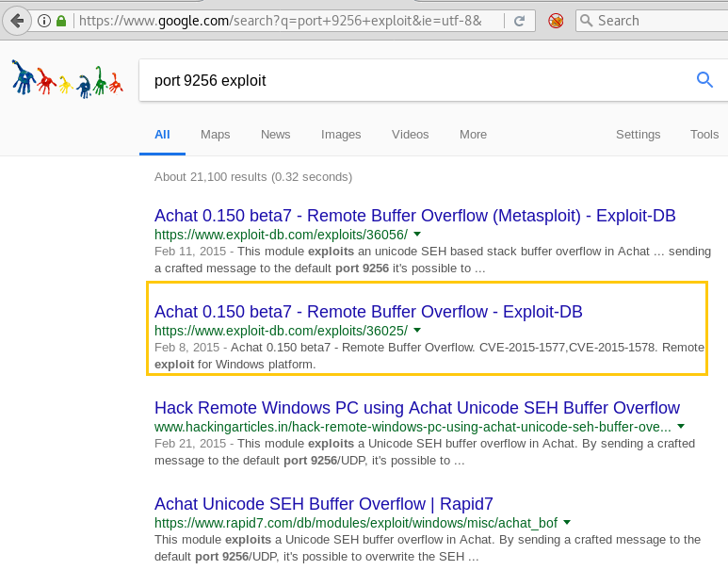
Task: Switch to the News tab
Action: point(275,135)
